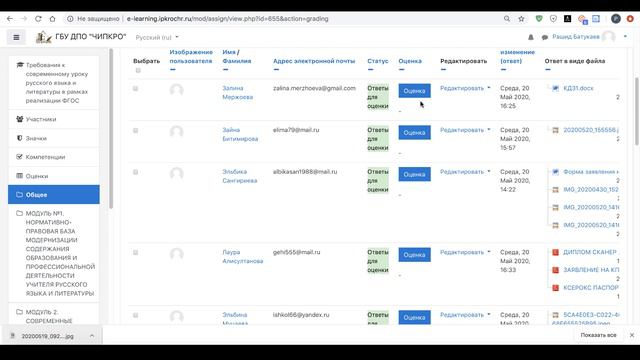Viewport: 640px width, 360px height.
Task: Open Редактировать dropdown for Лаура Алисултанова
Action: click(x=465, y=252)
